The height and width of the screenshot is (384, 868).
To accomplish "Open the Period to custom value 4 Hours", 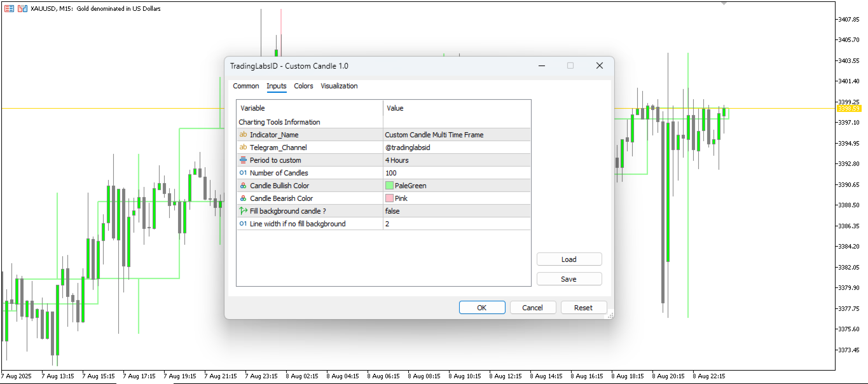I will point(457,160).
